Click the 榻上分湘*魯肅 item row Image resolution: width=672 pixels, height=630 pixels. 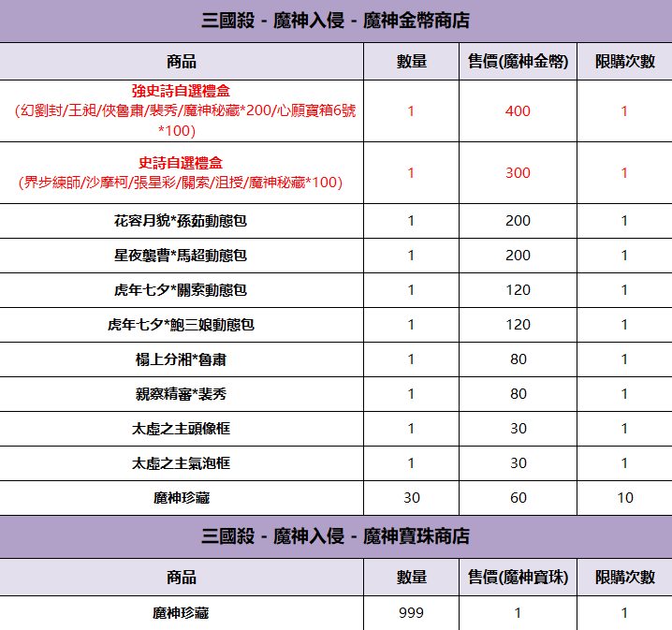coord(182,359)
